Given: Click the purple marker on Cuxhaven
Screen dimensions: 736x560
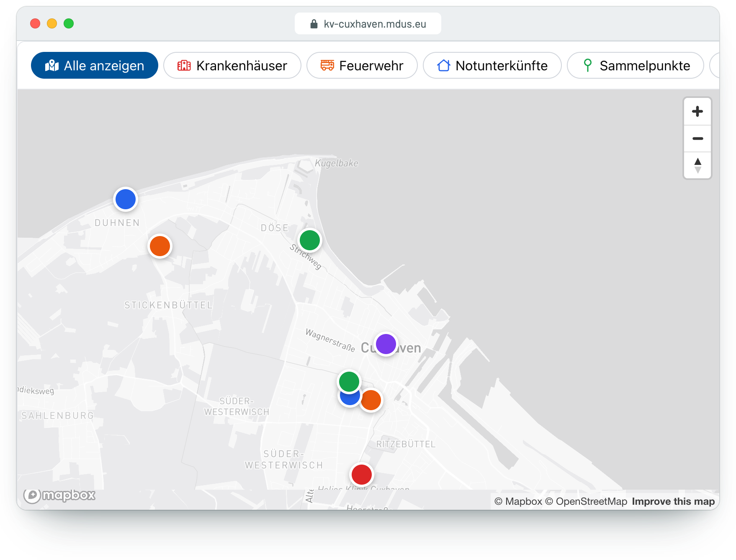Looking at the screenshot, I should coord(386,344).
